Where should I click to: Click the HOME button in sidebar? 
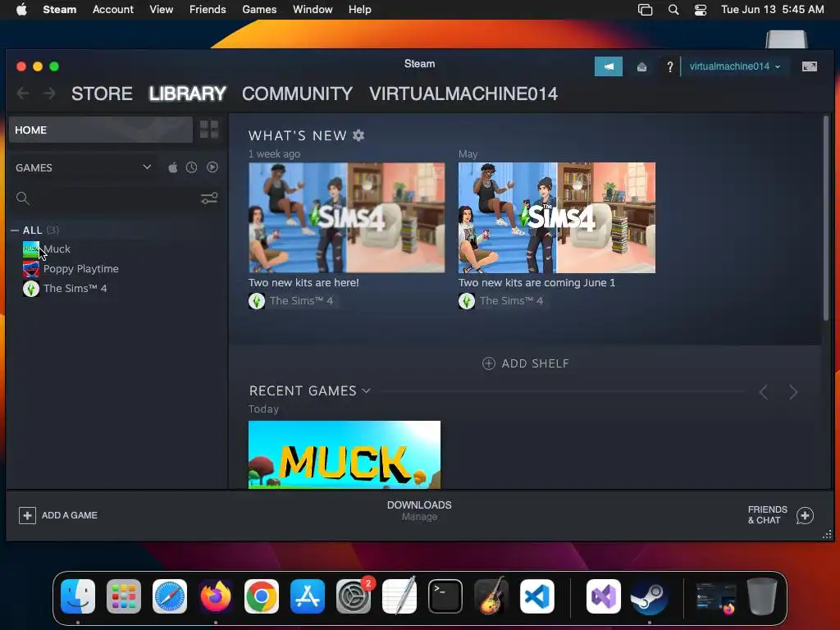[x=101, y=130]
